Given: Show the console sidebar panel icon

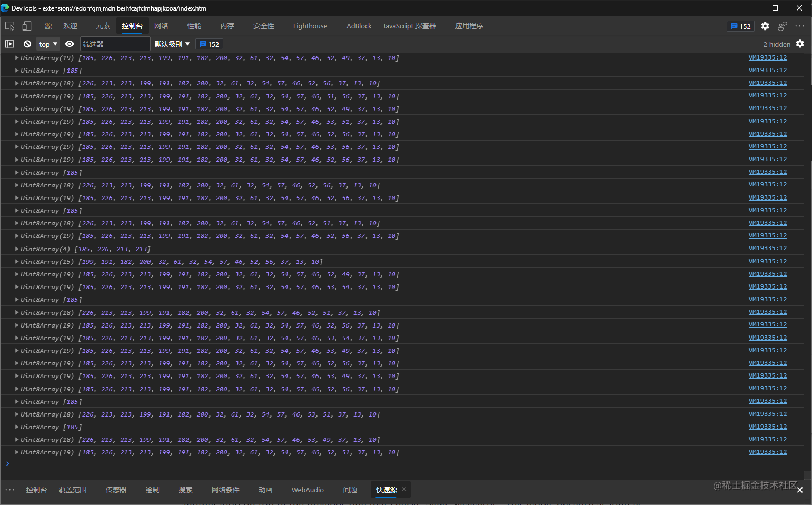Looking at the screenshot, I should [9, 44].
